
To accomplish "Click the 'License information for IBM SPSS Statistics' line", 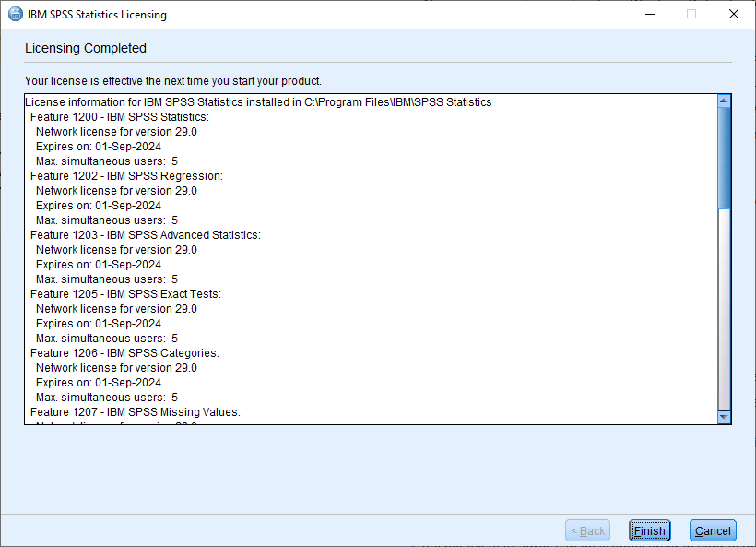I will tap(258, 101).
